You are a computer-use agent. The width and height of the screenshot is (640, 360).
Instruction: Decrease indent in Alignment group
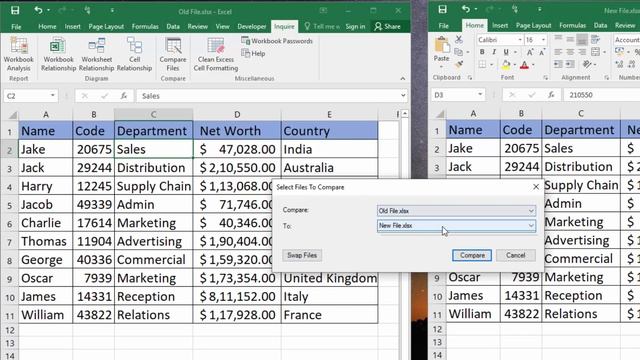tap(558, 64)
